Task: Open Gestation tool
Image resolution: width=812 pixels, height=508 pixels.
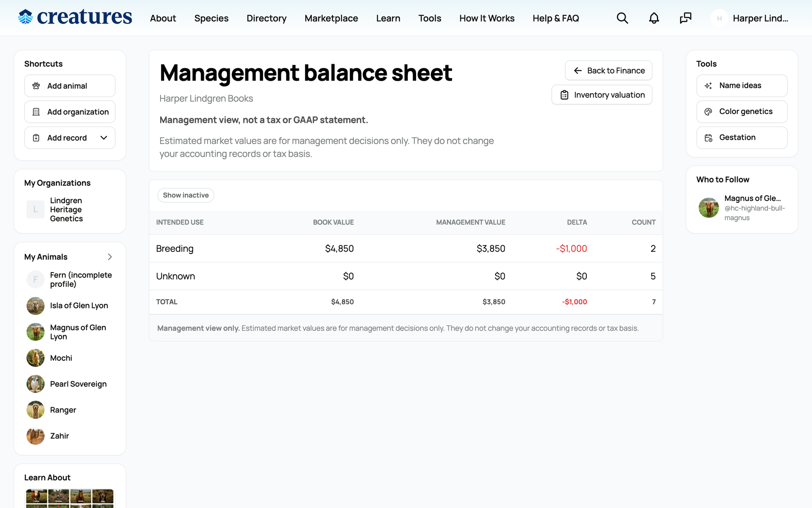Action: tap(742, 138)
